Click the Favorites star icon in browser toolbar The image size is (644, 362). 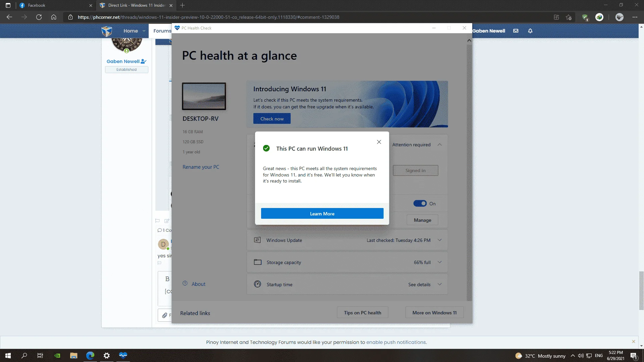pos(569,17)
